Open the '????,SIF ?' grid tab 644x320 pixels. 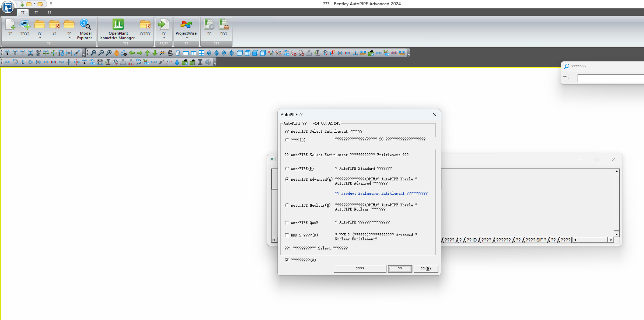(536, 240)
